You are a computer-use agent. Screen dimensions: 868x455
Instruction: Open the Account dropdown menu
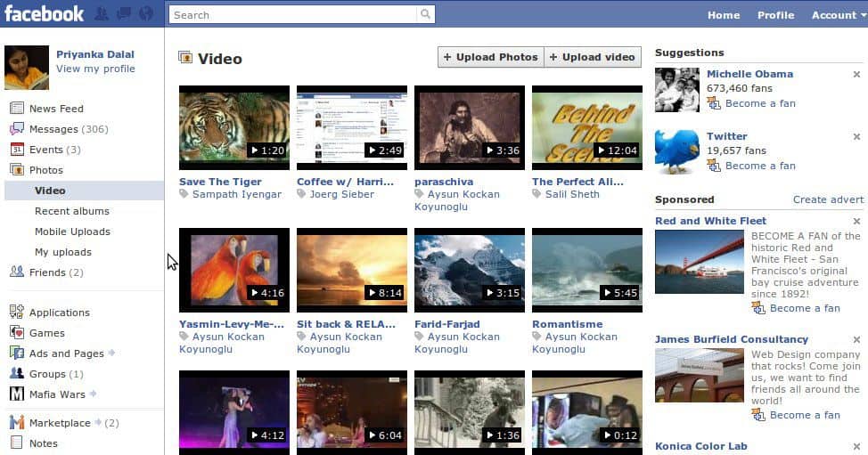click(838, 15)
